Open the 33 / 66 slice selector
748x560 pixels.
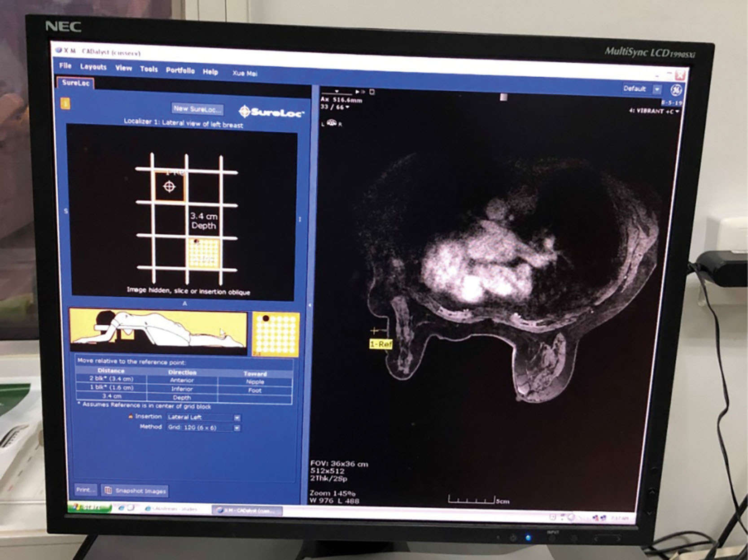[x=347, y=107]
